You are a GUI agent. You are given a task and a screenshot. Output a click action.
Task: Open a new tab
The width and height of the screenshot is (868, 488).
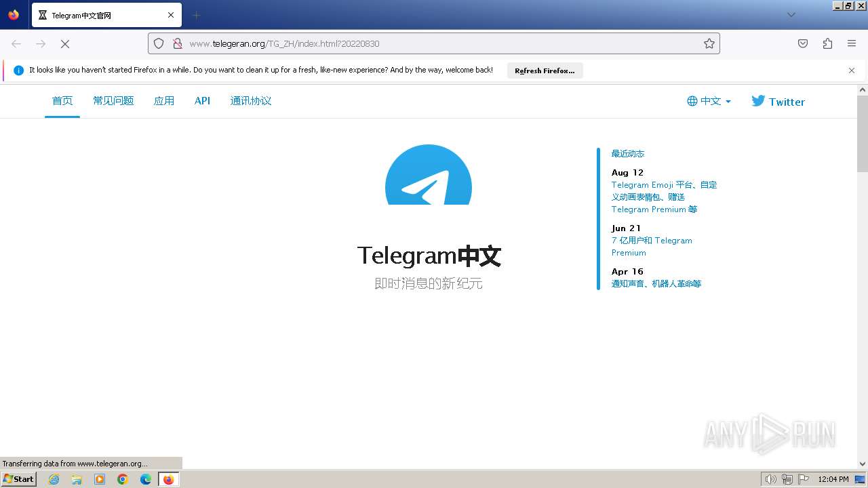[x=196, y=15]
